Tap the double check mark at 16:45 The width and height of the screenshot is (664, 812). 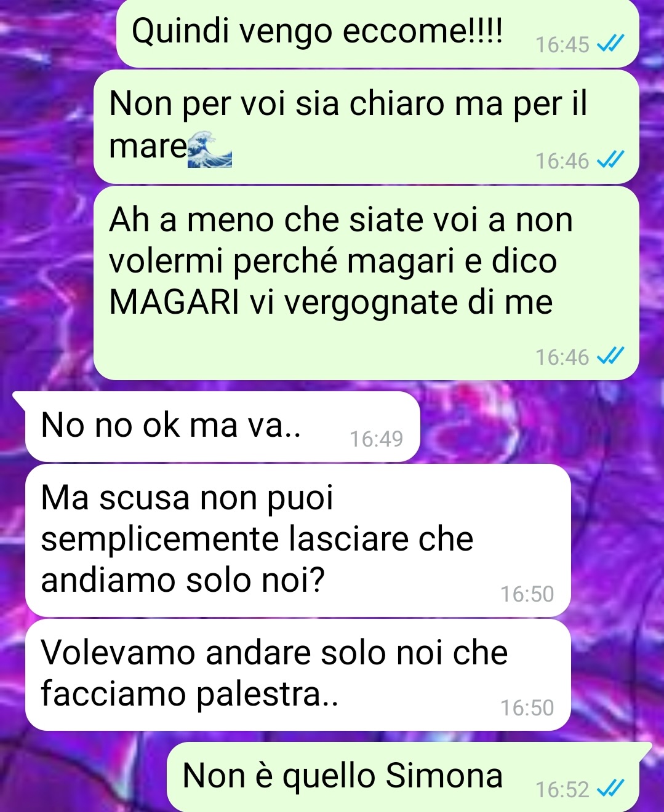tap(612, 44)
